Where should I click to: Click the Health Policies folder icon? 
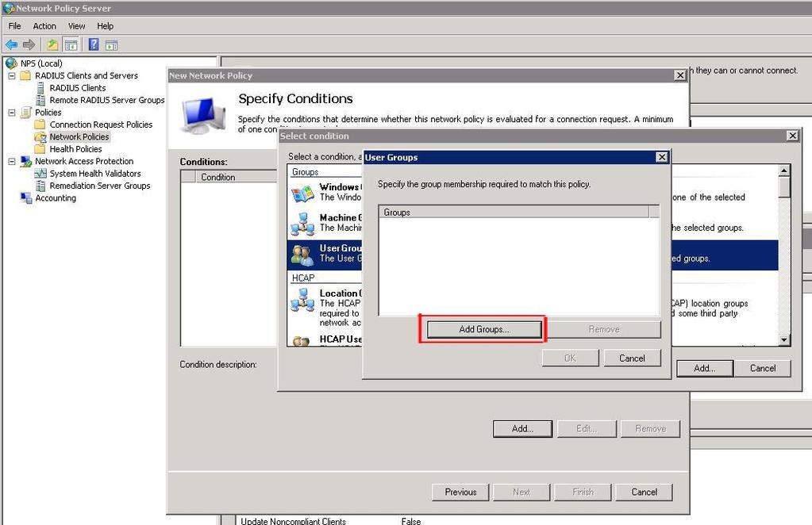40,149
